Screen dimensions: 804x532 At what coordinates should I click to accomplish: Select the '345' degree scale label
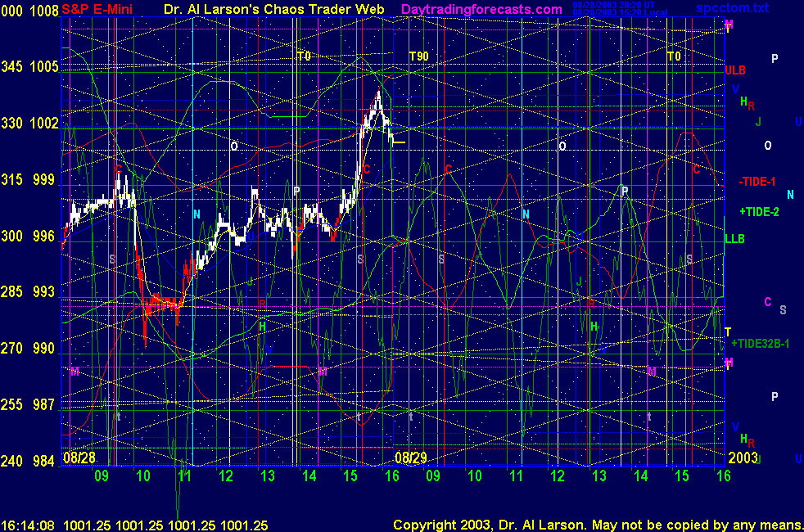click(11, 66)
